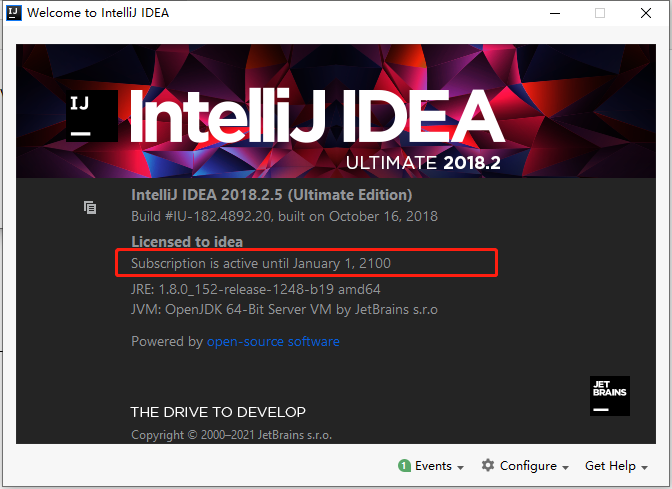The image size is (672, 489).
Task: Click the Copyright 2000–2021 JetBrains text
Action: click(x=231, y=435)
